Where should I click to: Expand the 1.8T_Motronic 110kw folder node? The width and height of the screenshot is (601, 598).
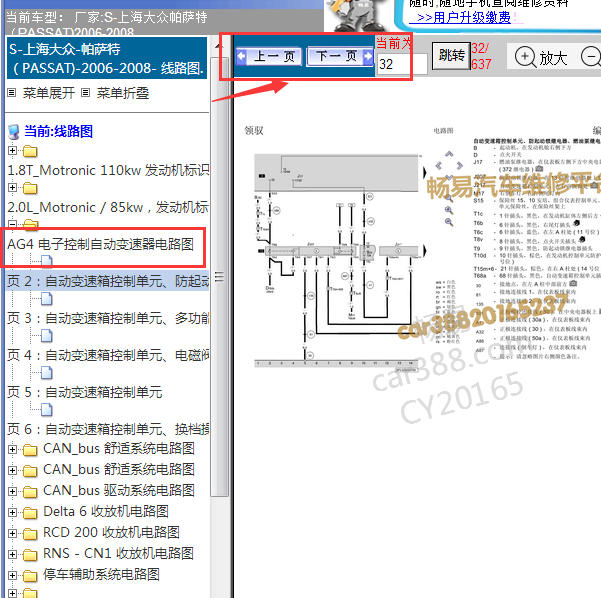pyautogui.click(x=12, y=151)
